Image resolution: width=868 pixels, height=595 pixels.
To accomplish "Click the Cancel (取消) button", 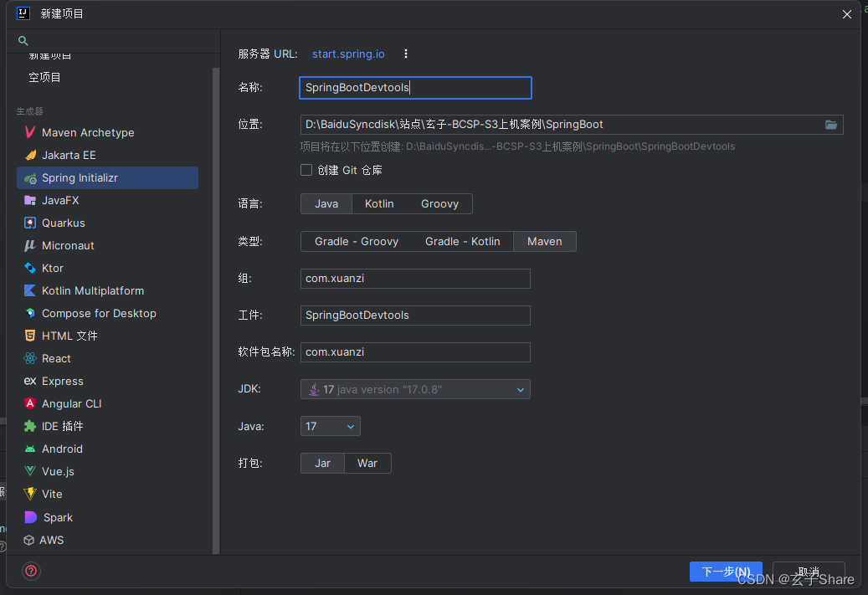I will pyautogui.click(x=809, y=572).
